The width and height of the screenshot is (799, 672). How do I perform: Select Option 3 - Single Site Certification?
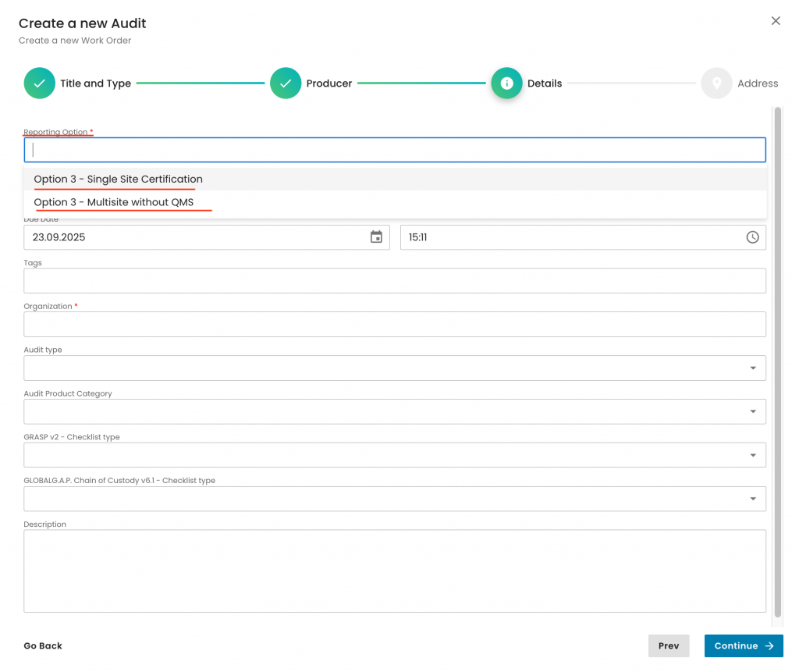(x=118, y=180)
